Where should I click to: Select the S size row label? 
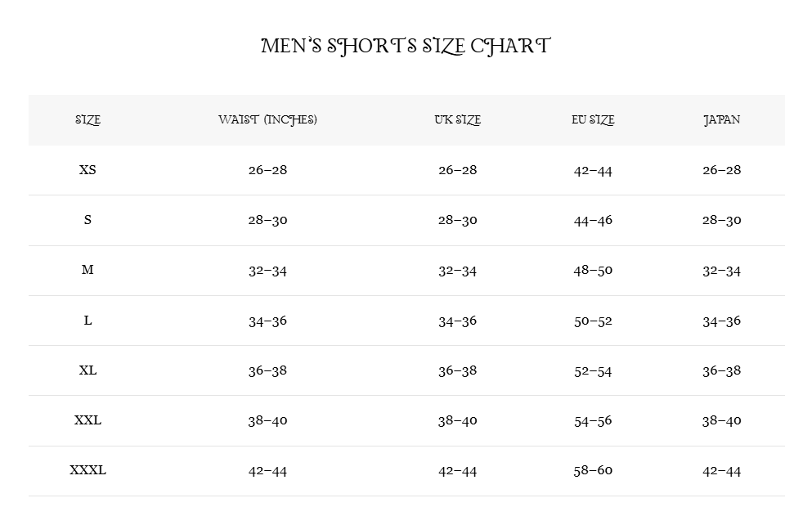tap(87, 220)
